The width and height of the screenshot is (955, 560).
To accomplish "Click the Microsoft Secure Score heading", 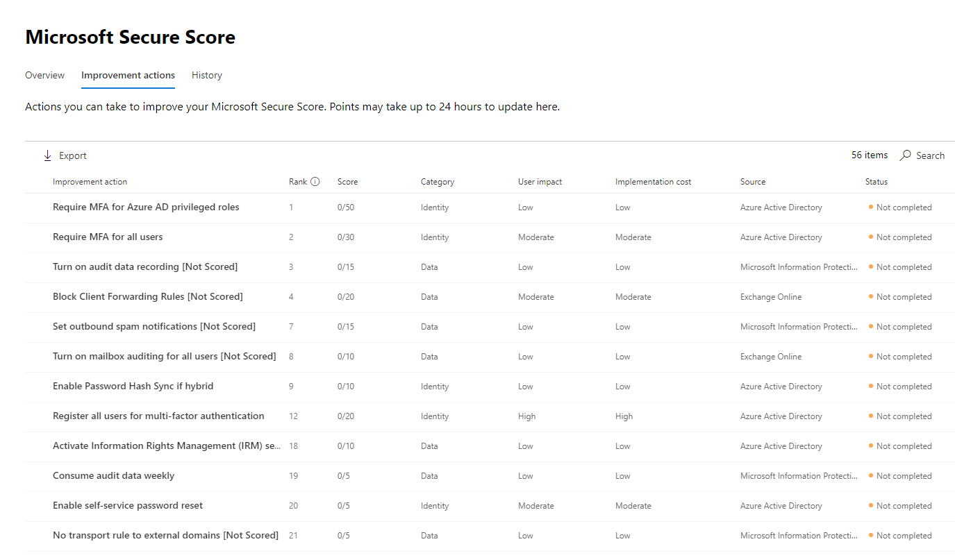I will (x=130, y=37).
